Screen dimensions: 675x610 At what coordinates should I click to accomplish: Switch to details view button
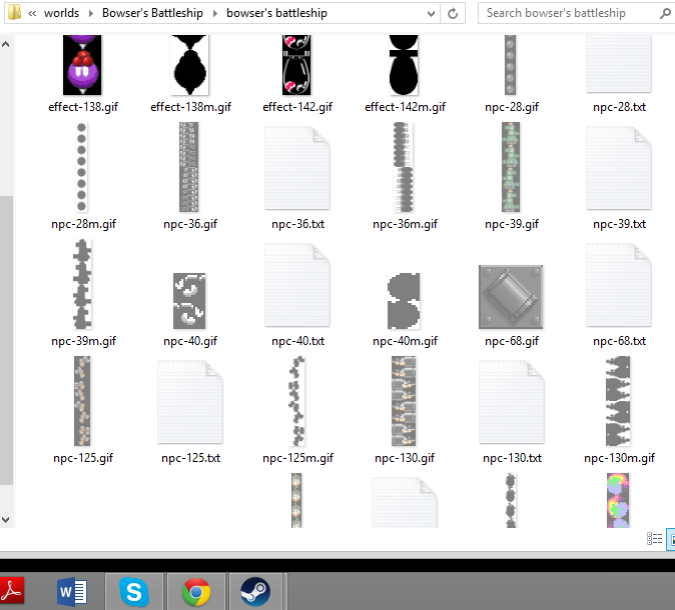coord(654,538)
